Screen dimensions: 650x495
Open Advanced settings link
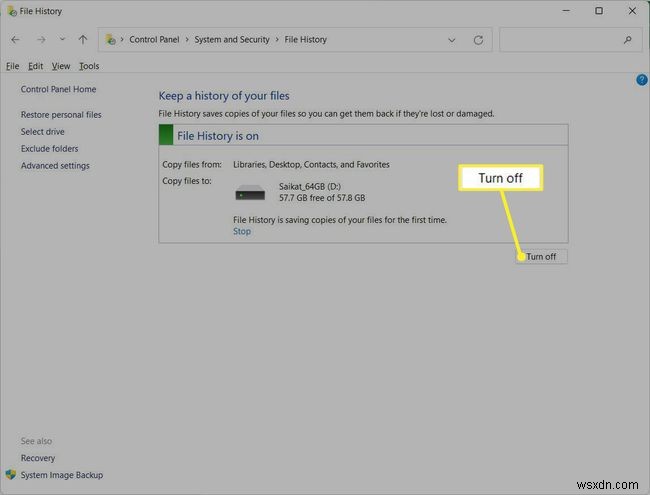[55, 165]
